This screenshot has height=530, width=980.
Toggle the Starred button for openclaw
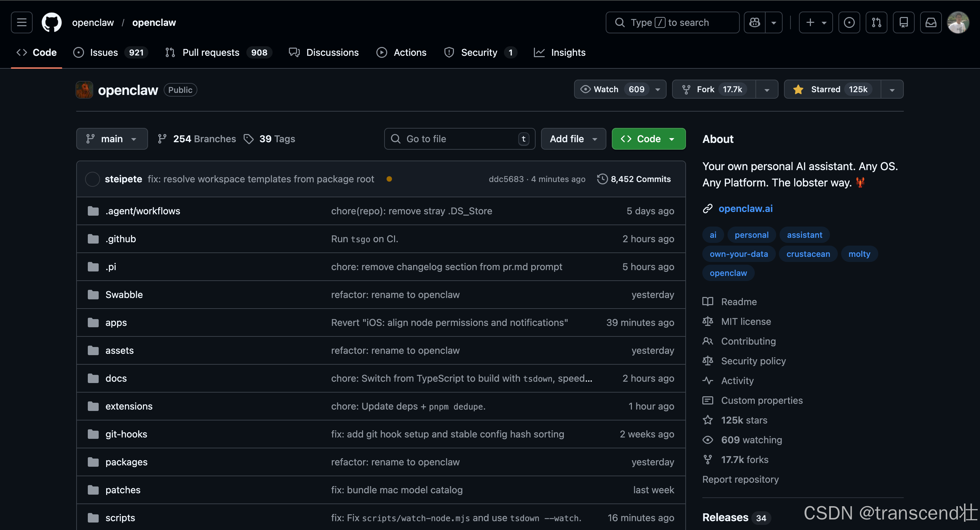point(832,89)
